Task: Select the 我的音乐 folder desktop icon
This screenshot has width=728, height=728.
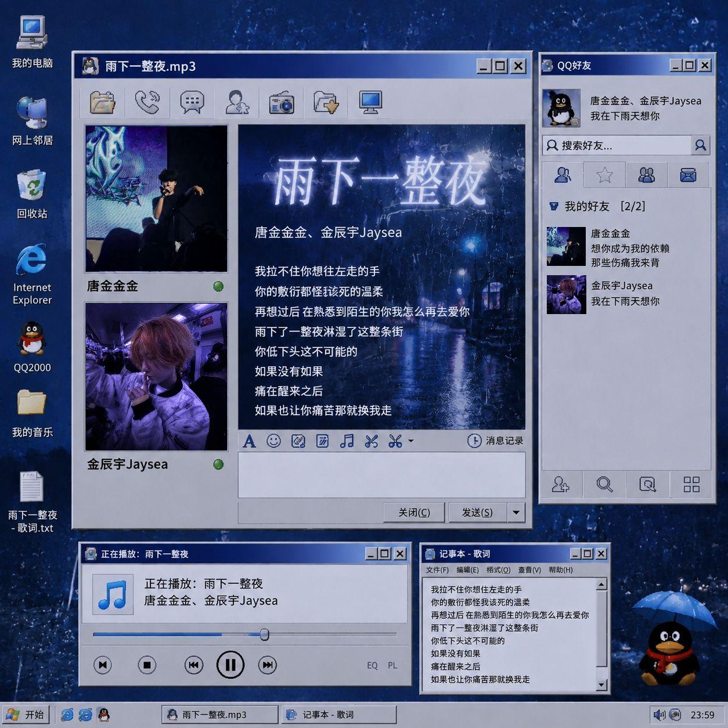Action: pyautogui.click(x=33, y=413)
